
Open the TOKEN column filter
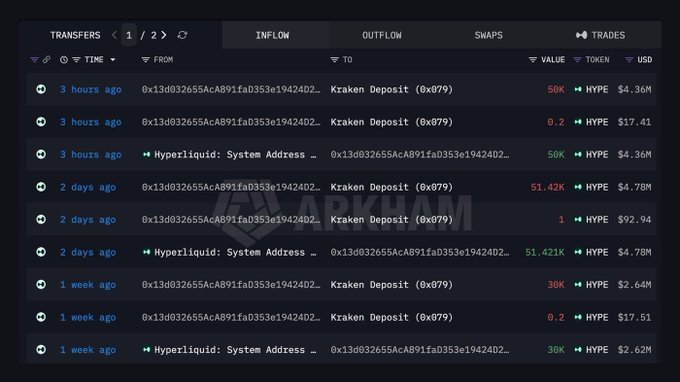pos(577,60)
